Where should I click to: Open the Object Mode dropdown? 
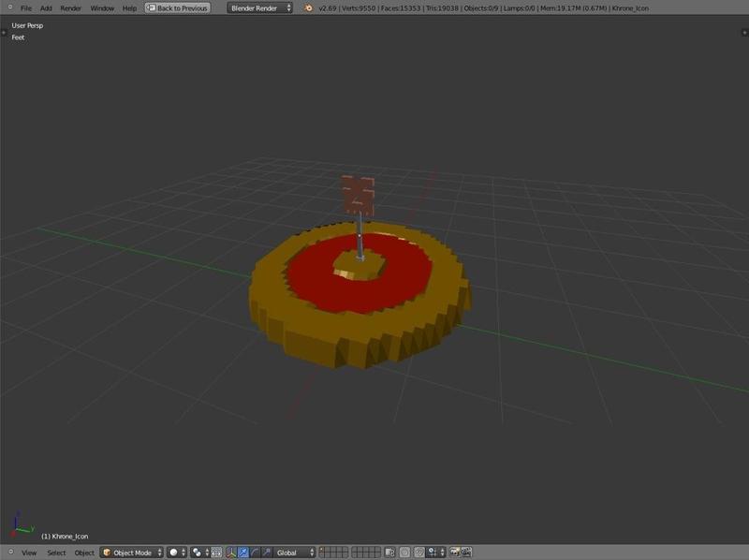(x=132, y=553)
